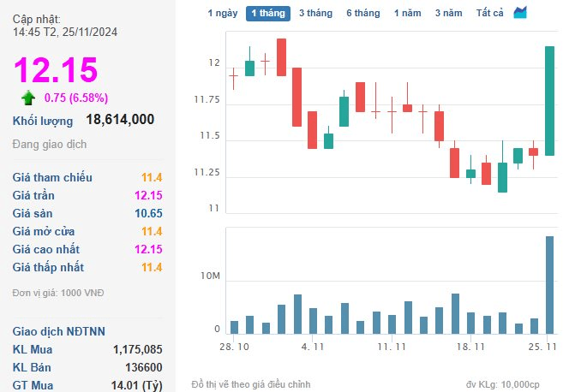Click the 0.75 (6.58%) price change text

tap(76, 98)
